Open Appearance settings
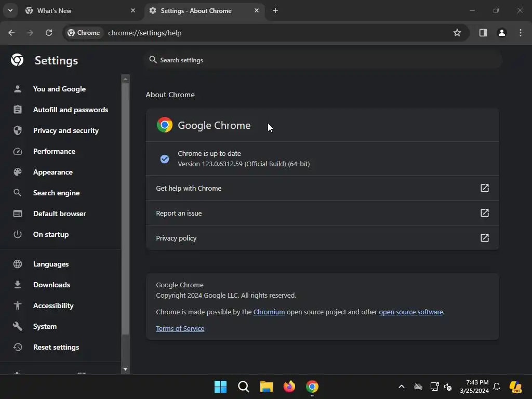 coord(53,172)
